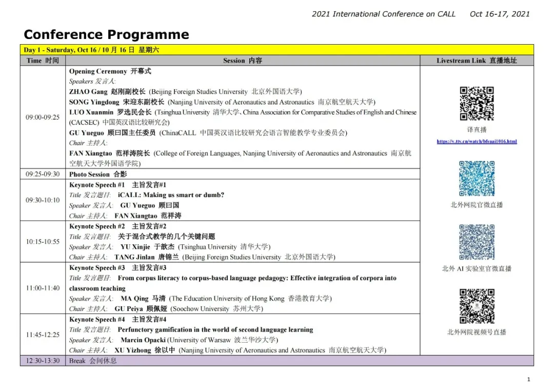Select the 09:00-09:25 time cell
This screenshot has height=392, width=554.
[x=43, y=117]
